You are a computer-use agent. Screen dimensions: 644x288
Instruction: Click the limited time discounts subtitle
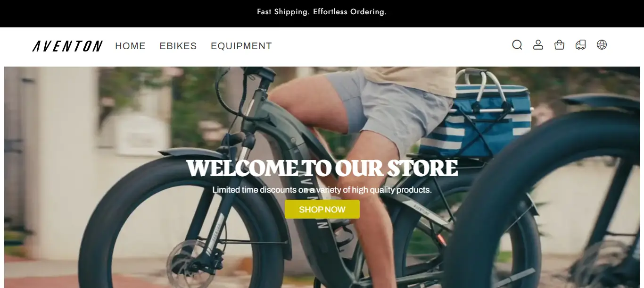(322, 190)
